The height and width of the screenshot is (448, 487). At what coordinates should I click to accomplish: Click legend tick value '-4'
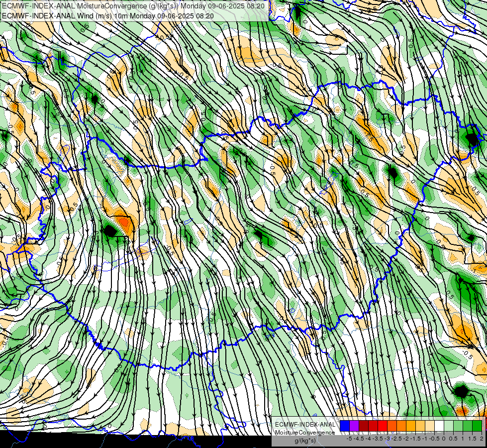click(x=368, y=439)
